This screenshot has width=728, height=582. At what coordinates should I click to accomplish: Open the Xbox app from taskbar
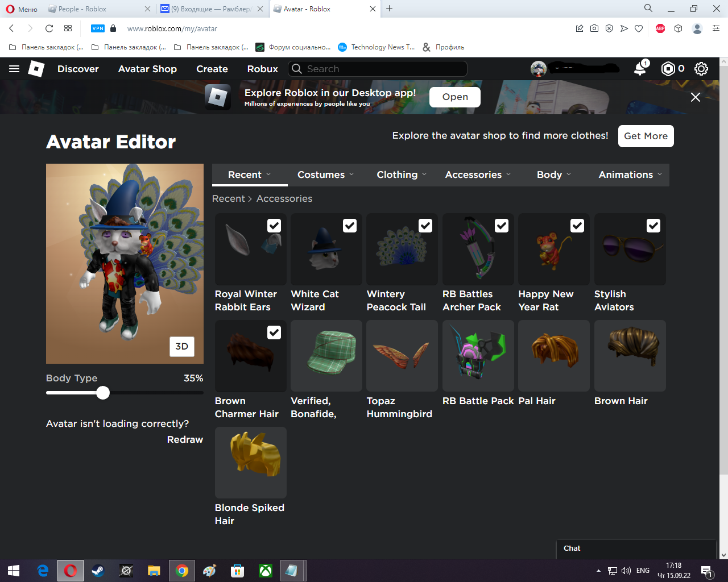[266, 571]
